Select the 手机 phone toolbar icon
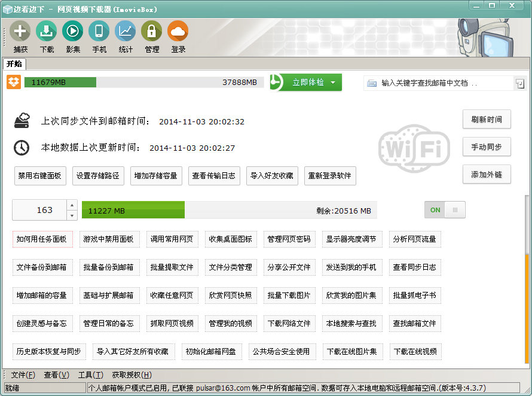Screen dimensions: 532x396 [x=99, y=31]
